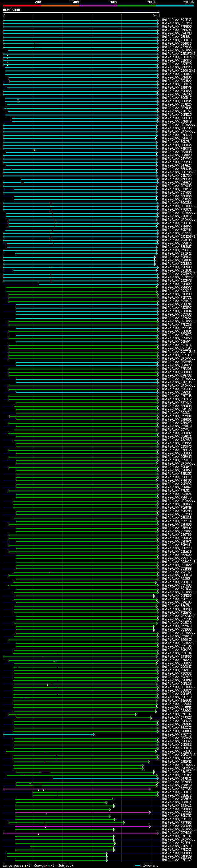
Task: Click the UniRef100_Q8S985 hit name
Action: (176, 440)
